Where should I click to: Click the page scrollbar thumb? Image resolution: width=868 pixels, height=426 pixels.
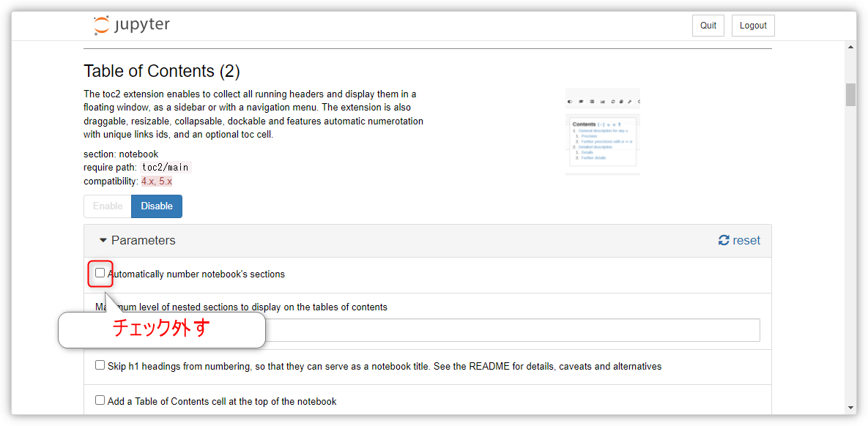[851, 94]
